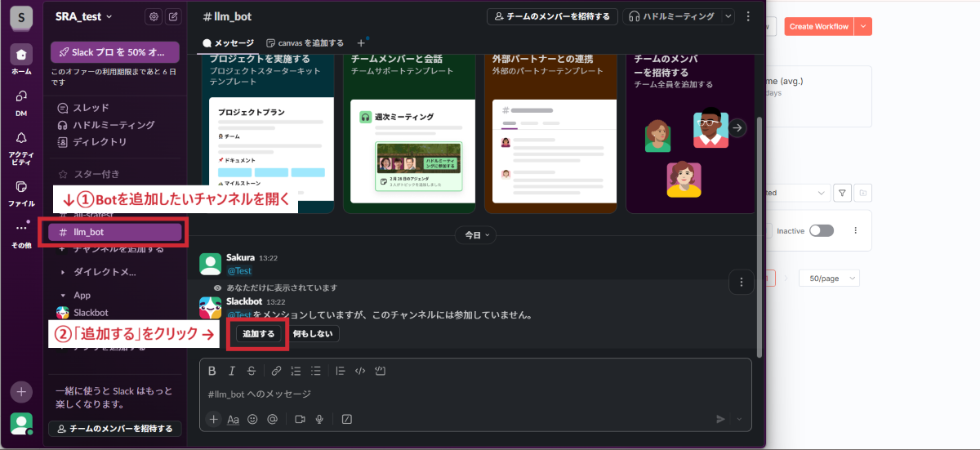Switch to the メッセージ tab
The width and height of the screenshot is (980, 450).
(x=229, y=42)
